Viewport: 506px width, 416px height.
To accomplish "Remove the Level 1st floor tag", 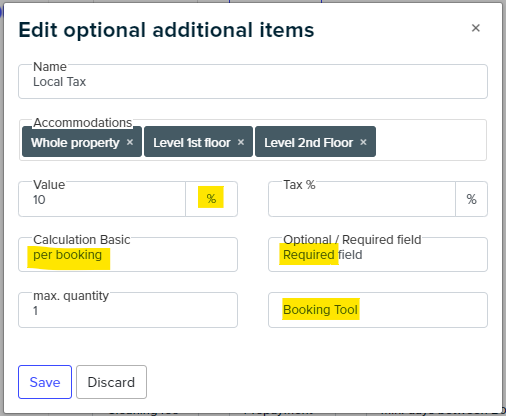I will click(241, 142).
